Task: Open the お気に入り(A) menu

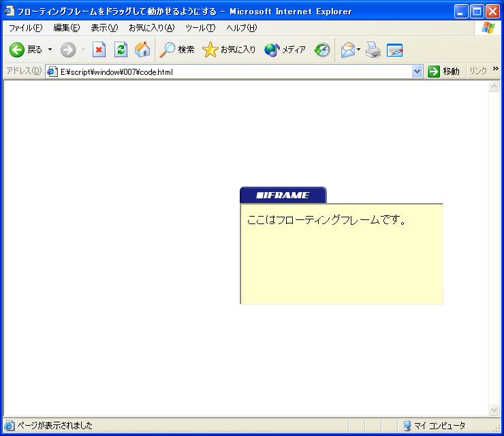Action: coord(151,28)
